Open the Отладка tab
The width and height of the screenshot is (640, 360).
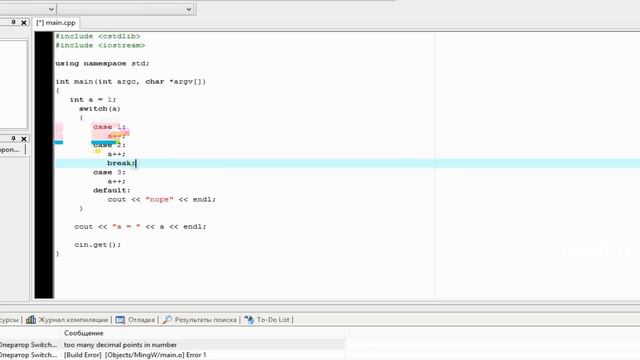pyautogui.click(x=141, y=320)
